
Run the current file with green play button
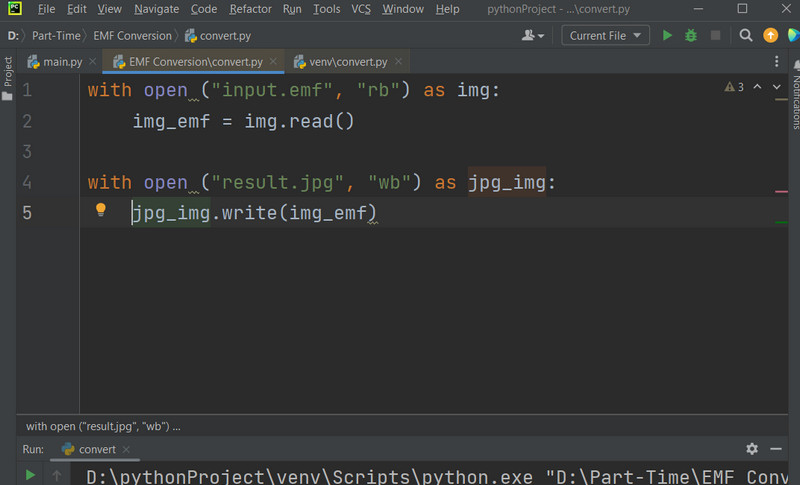click(x=667, y=35)
